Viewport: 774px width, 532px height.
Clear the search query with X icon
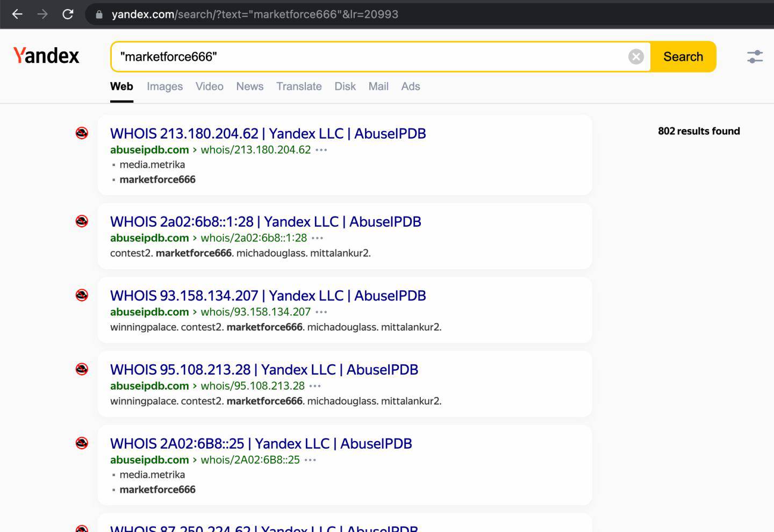636,57
